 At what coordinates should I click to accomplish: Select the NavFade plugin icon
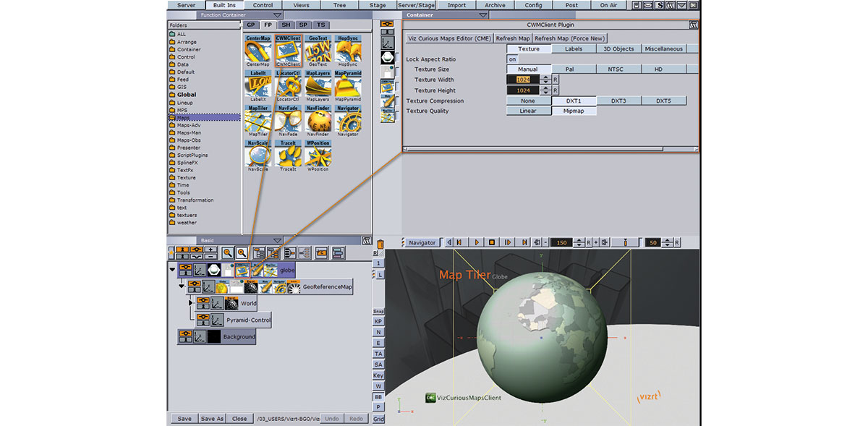[x=289, y=121]
